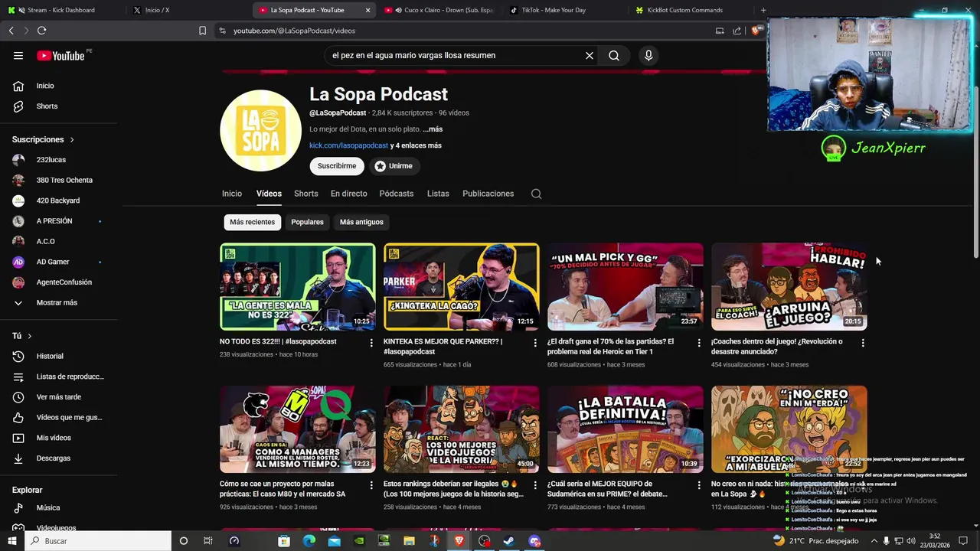The image size is (980, 551).
Task: Click the search magnifier button
Action: [614, 55]
